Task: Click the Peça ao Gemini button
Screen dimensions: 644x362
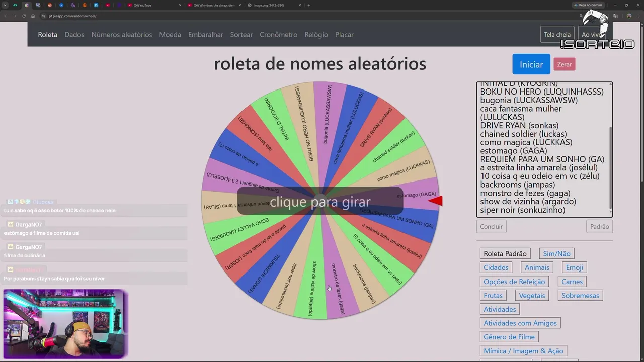Action: pyautogui.click(x=589, y=5)
